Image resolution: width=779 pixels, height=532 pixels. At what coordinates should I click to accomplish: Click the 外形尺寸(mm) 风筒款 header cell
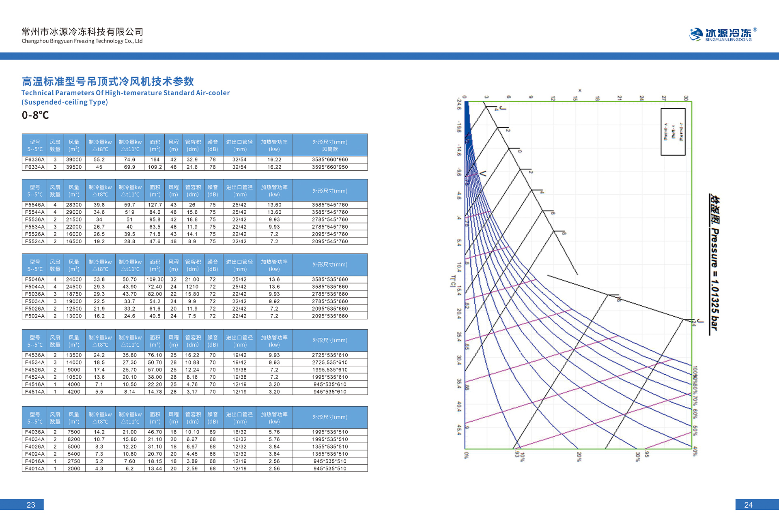[x=330, y=145]
